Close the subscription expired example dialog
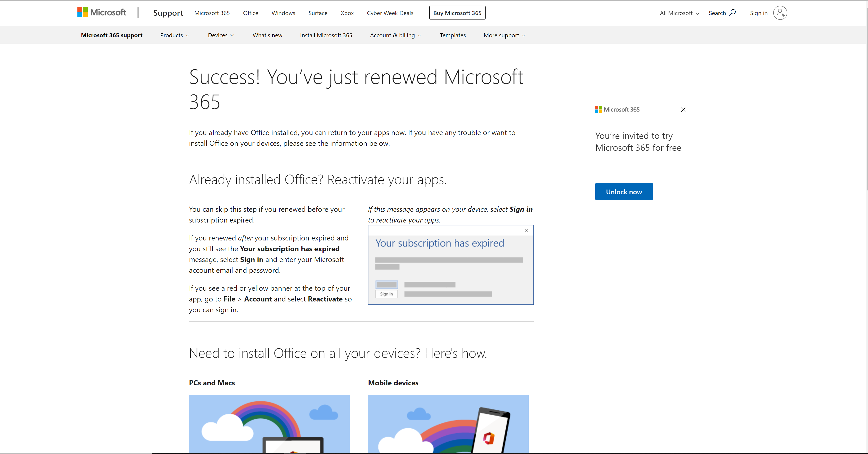Viewport: 868px width, 454px height. (x=526, y=230)
